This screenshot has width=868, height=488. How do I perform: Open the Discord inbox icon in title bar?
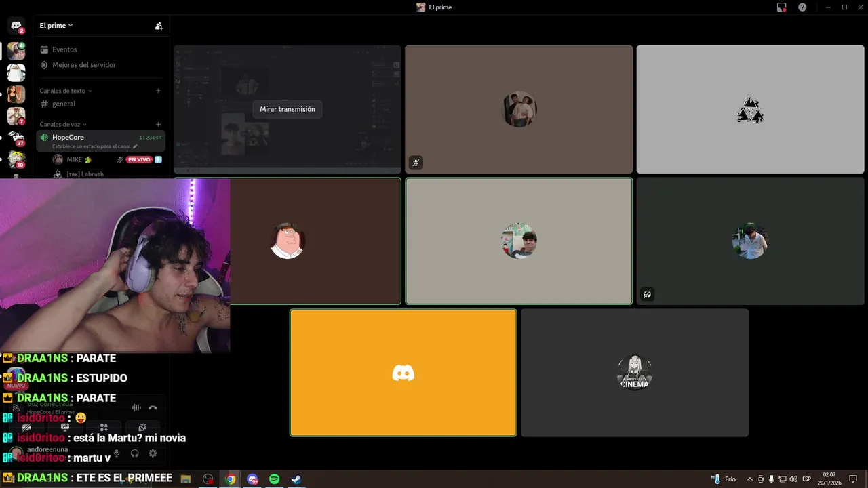782,7
